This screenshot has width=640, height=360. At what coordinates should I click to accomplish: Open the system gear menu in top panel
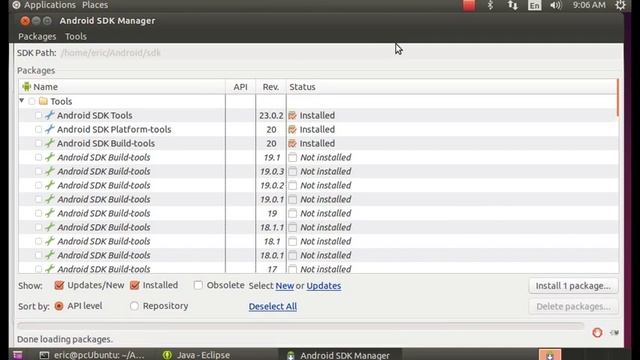[x=620, y=5]
